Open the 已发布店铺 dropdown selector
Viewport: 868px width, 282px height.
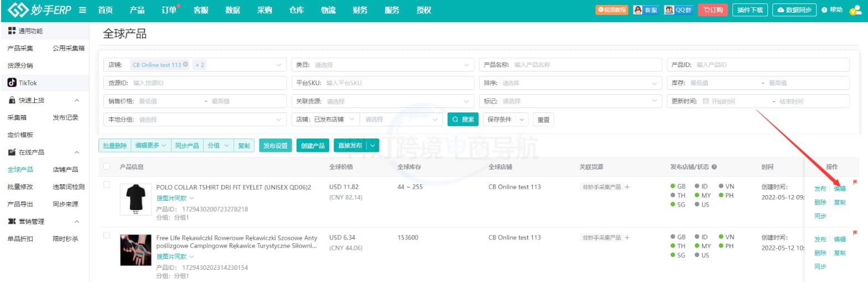click(325, 119)
